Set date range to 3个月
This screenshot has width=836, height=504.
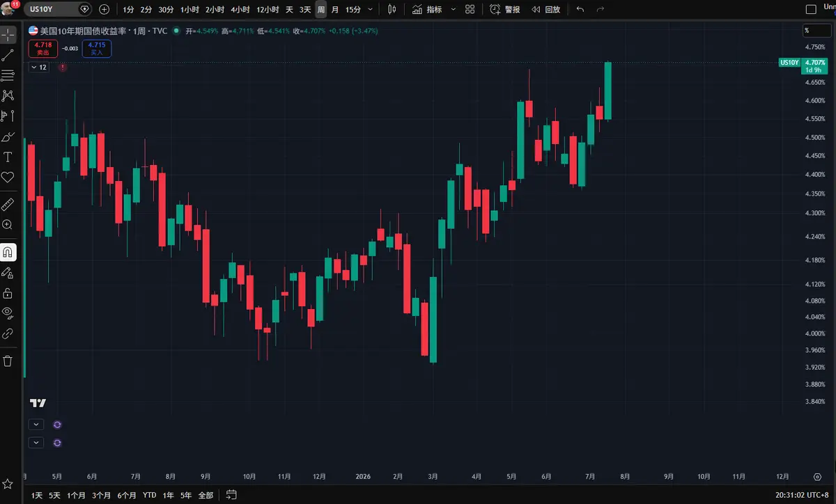[x=102, y=495]
